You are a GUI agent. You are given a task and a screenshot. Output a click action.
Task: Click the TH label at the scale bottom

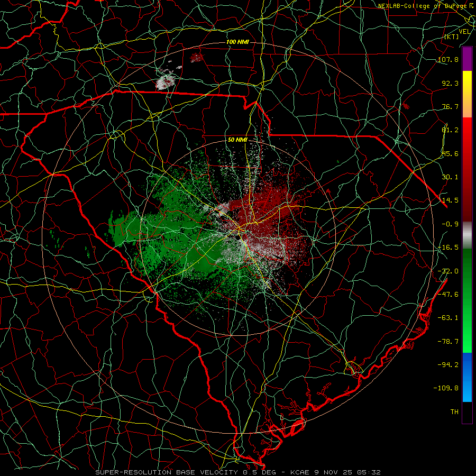[454, 412]
